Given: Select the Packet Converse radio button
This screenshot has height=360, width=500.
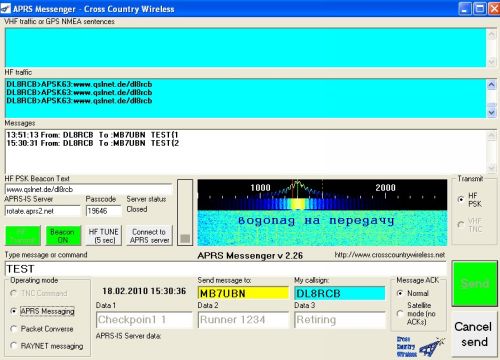Looking at the screenshot, I should pos(13,329).
